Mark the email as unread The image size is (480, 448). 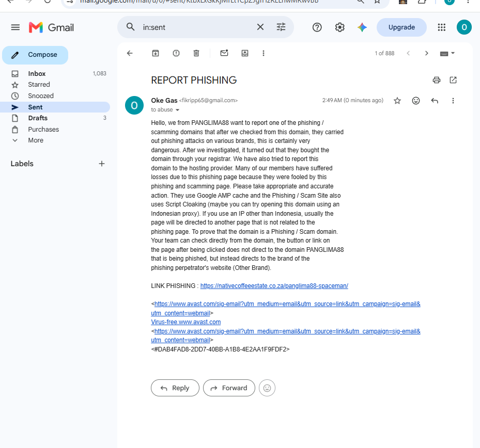point(224,53)
